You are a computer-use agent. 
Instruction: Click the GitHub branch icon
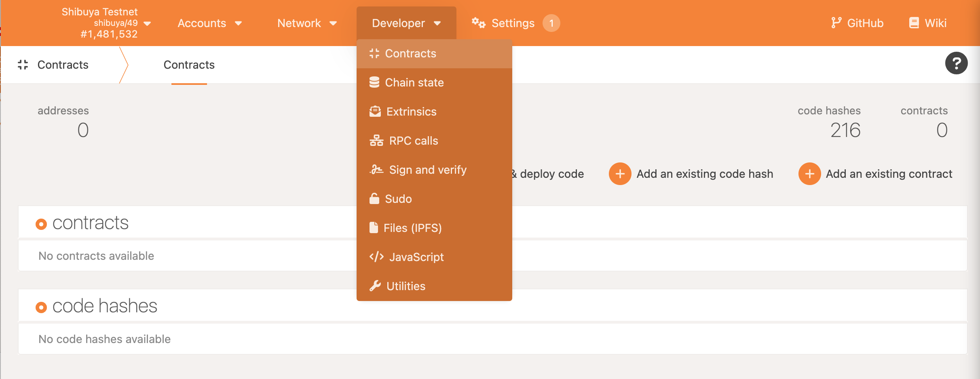[x=836, y=23]
